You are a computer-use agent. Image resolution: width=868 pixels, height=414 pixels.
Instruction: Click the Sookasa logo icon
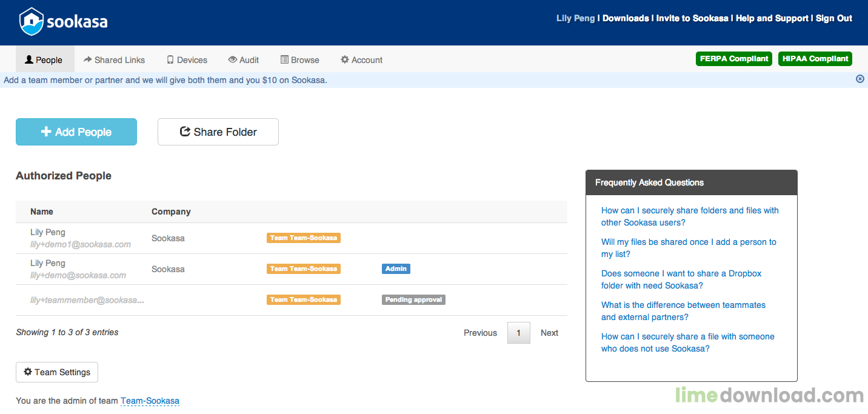(x=32, y=22)
